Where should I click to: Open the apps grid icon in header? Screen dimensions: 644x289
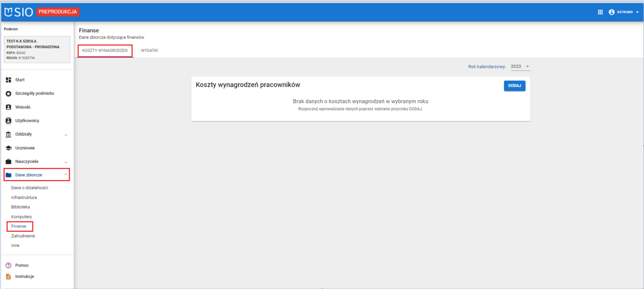point(601,12)
